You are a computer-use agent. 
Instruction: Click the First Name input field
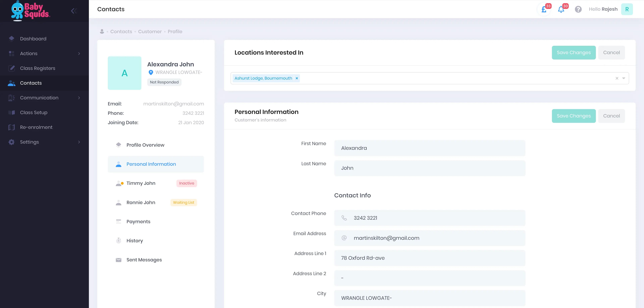pyautogui.click(x=430, y=148)
